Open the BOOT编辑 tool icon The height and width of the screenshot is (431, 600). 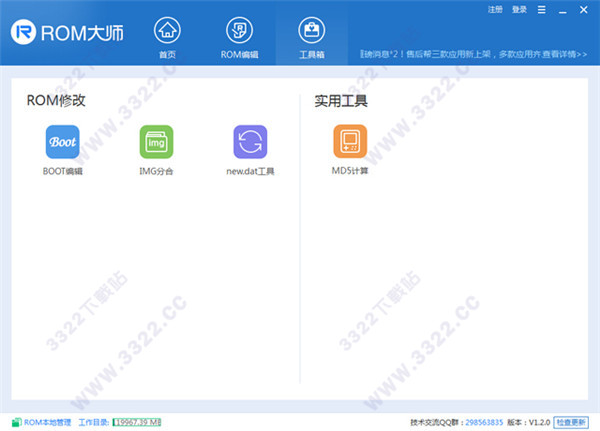coord(62,142)
